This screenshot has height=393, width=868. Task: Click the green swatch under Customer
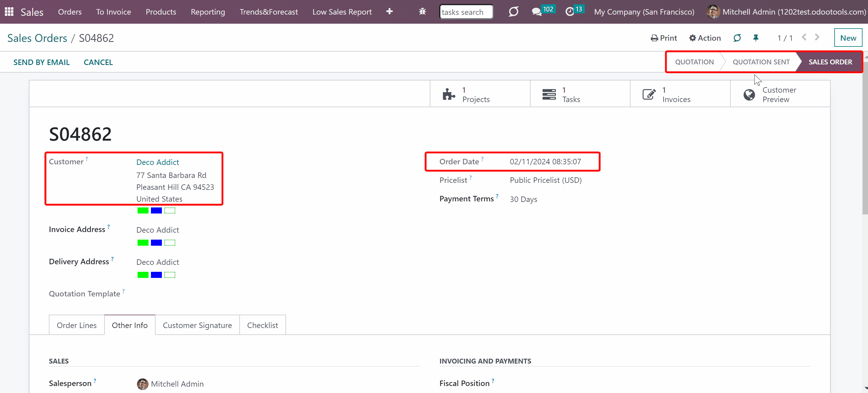[x=143, y=211]
